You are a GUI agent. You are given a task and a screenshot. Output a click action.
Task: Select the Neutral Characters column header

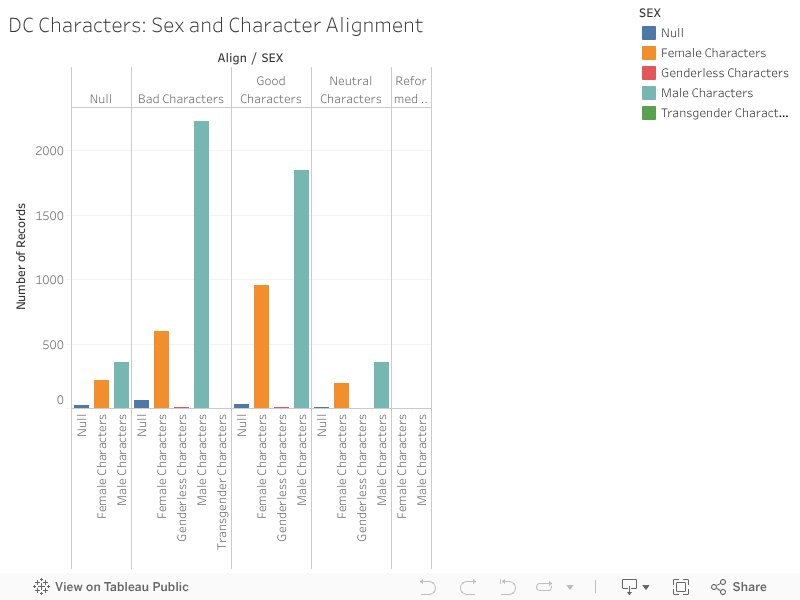tap(351, 90)
